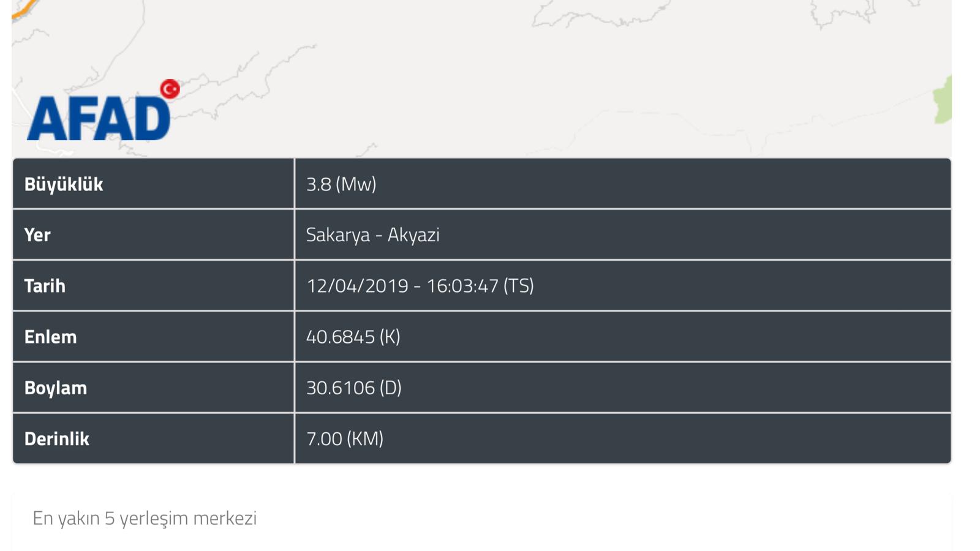Click the AFAD logo text
The width and height of the screenshot is (980, 551).
[98, 119]
